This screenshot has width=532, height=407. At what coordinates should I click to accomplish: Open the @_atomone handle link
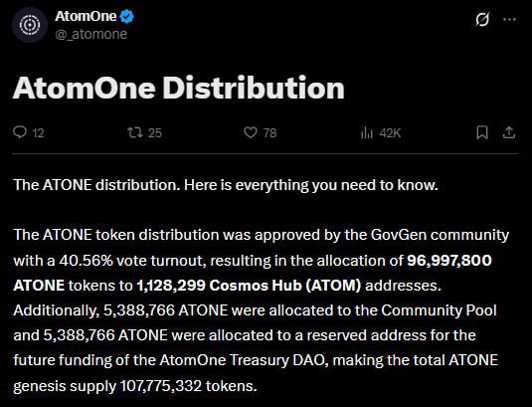[x=90, y=34]
